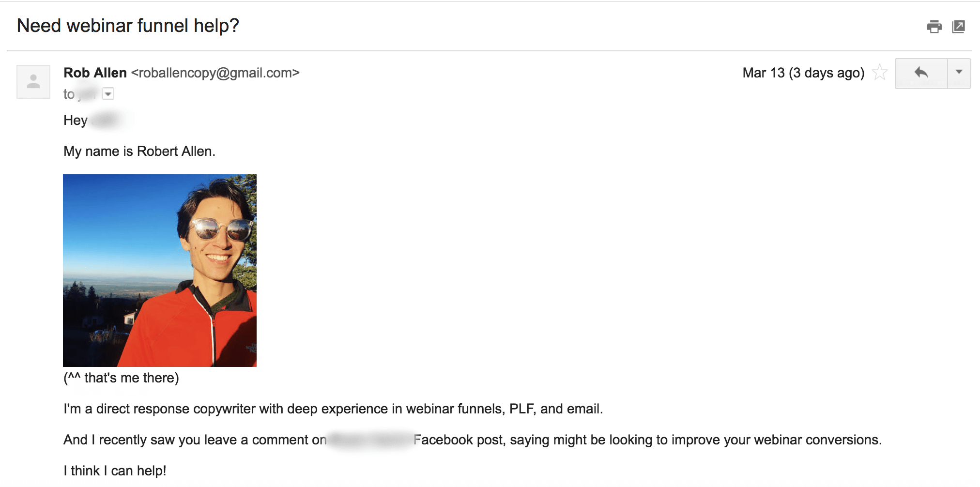The height and width of the screenshot is (487, 980).
Task: Open the more options dropdown beside reply
Action: (x=959, y=73)
